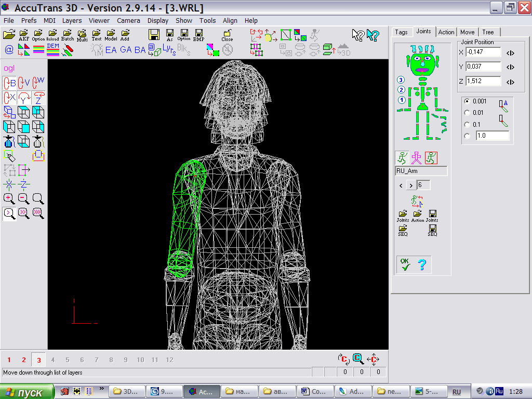The image size is (532, 399).
Task: Click the Reload file toolbar icon
Action: [x=52, y=35]
